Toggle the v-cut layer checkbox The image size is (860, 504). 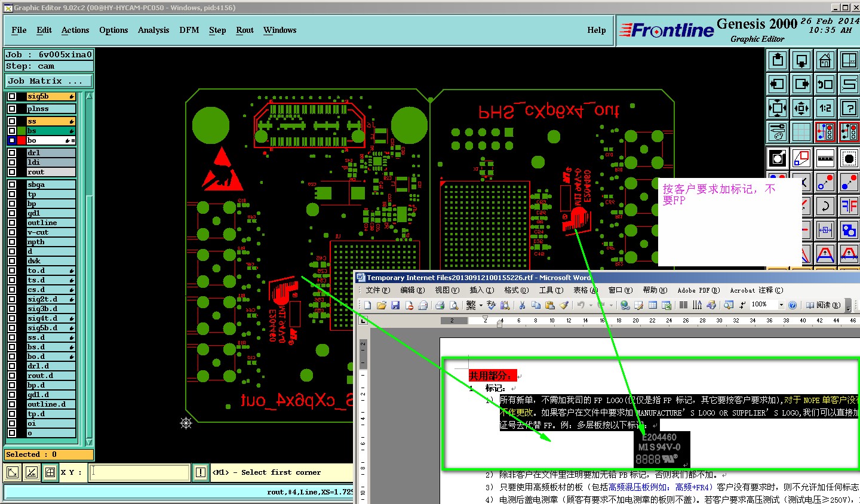(12, 232)
